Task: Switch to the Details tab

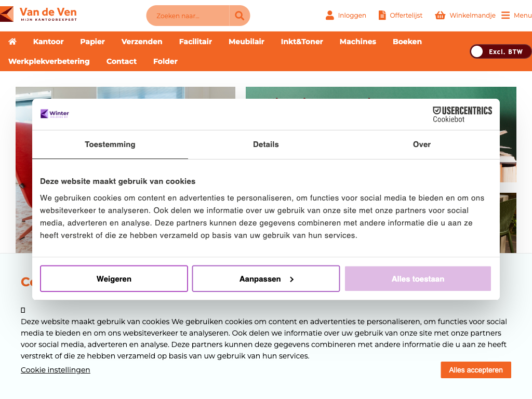Action: point(266,144)
